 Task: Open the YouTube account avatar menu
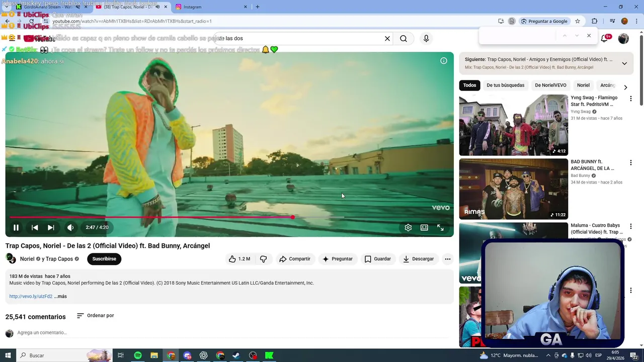click(623, 38)
